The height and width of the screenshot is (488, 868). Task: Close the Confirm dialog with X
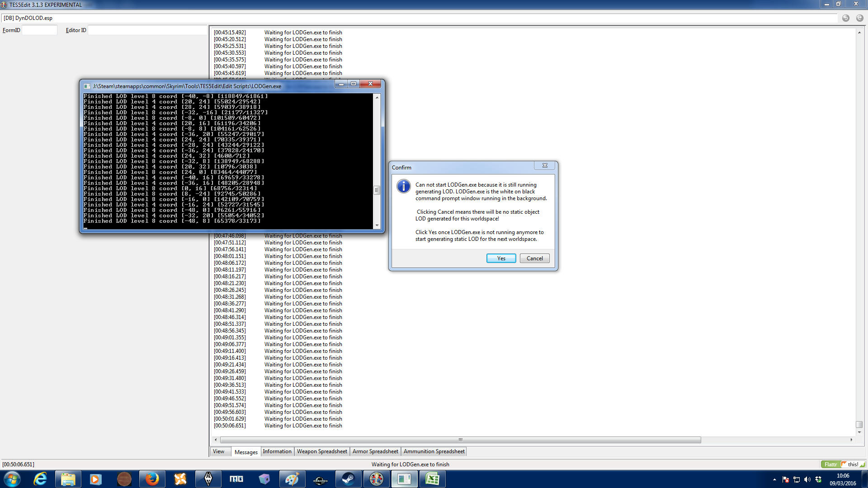point(545,166)
